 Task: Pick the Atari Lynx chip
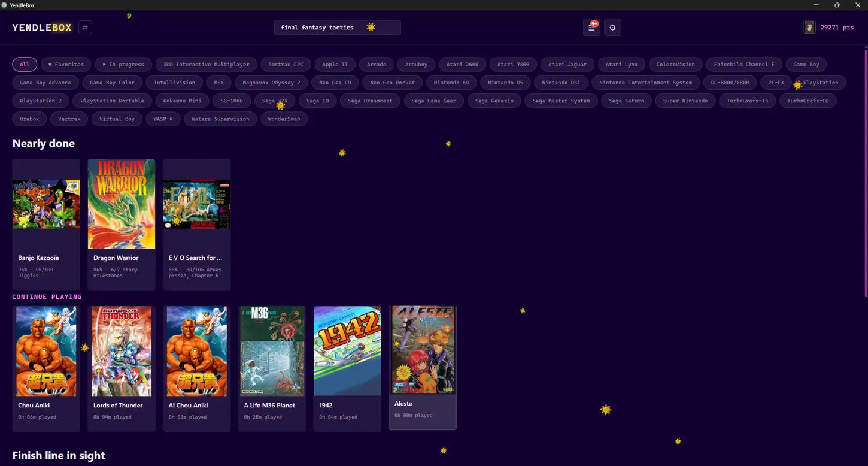621,65
